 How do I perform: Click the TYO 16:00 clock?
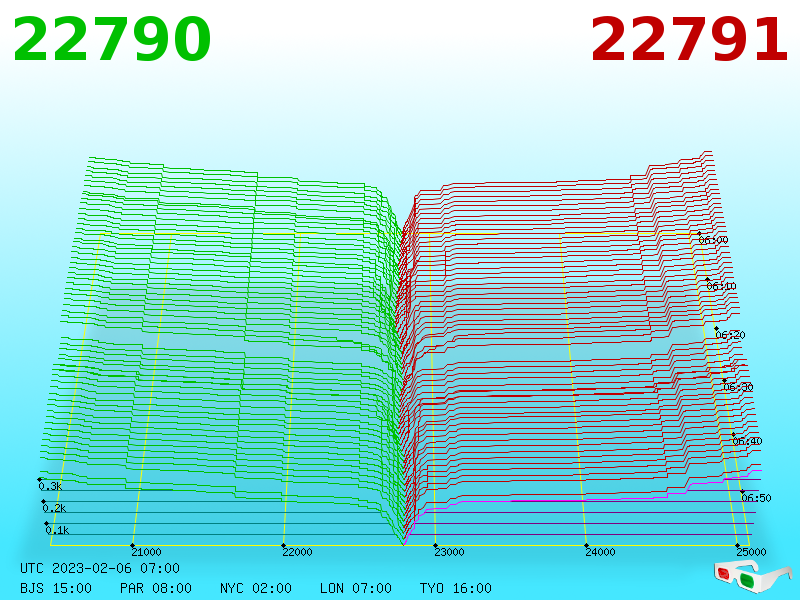click(456, 588)
